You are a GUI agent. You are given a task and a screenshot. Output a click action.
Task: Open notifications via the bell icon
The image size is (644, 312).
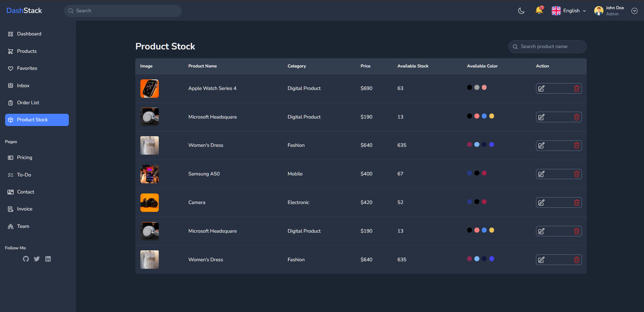click(539, 11)
